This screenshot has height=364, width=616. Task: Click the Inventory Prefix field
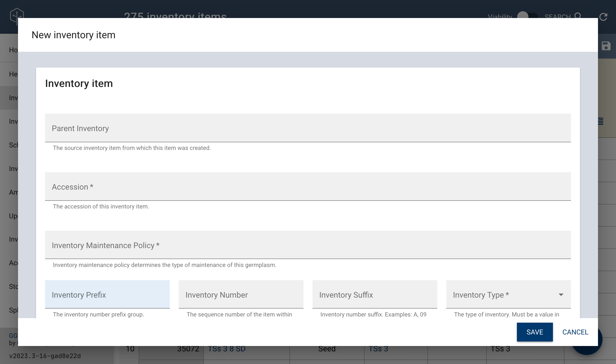pos(107,294)
